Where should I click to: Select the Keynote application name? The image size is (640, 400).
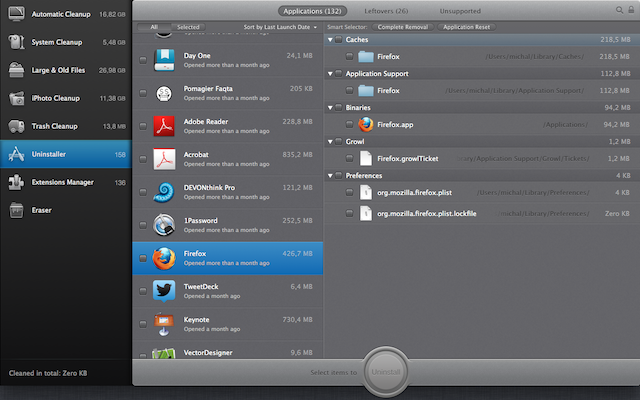coord(196,320)
